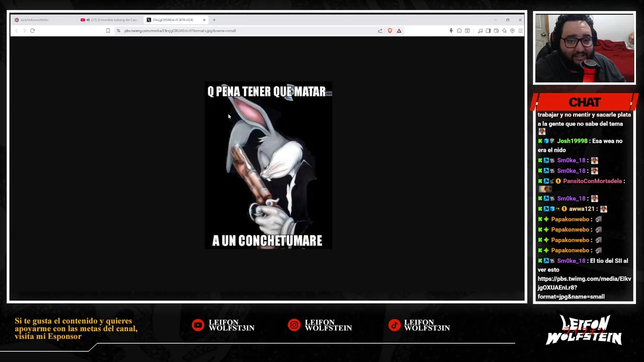Click the emote in awwa121's message
This screenshot has height=362, width=644.
(x=604, y=209)
